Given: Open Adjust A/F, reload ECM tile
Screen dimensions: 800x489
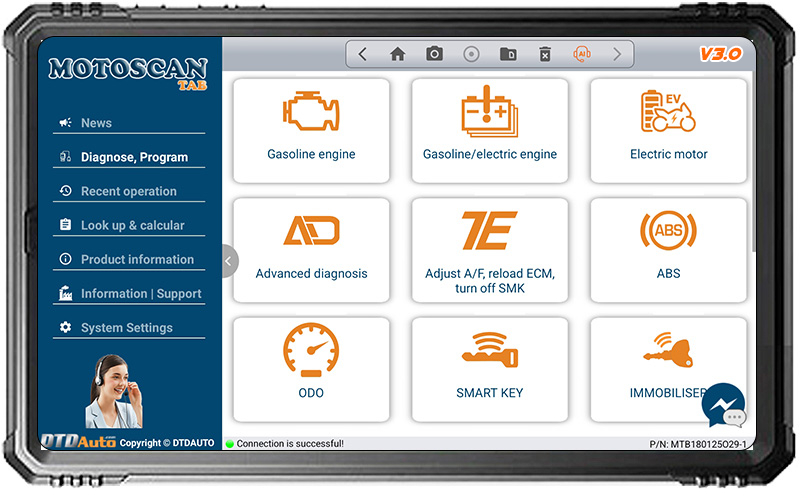Looking at the screenshot, I should [490, 250].
